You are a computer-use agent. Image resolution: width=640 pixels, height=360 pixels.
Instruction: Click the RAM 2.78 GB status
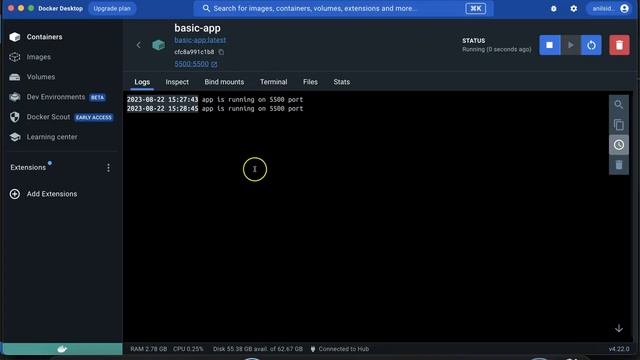[149, 349]
